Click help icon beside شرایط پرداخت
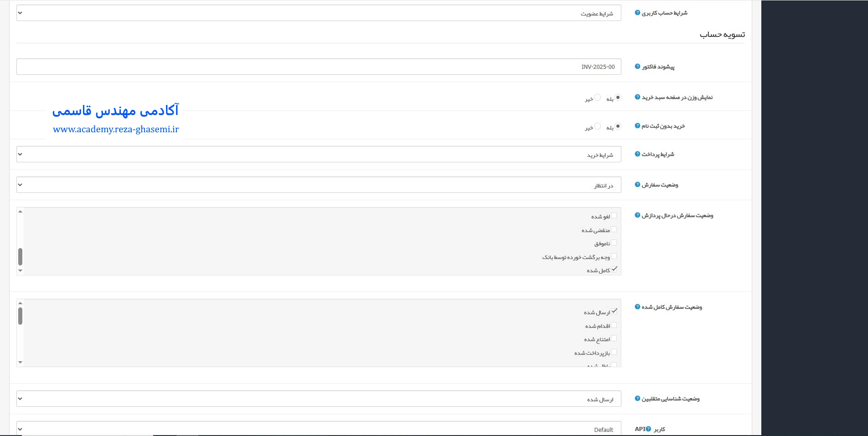The width and height of the screenshot is (868, 436). 637,154
